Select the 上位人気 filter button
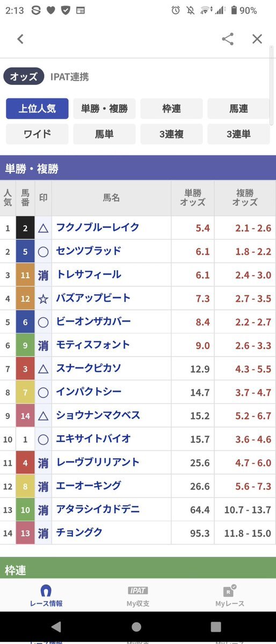This screenshot has width=276, height=644. tap(38, 109)
